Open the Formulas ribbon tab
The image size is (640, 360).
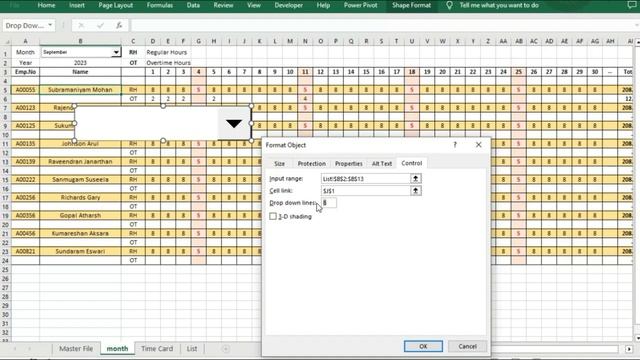coord(160,5)
